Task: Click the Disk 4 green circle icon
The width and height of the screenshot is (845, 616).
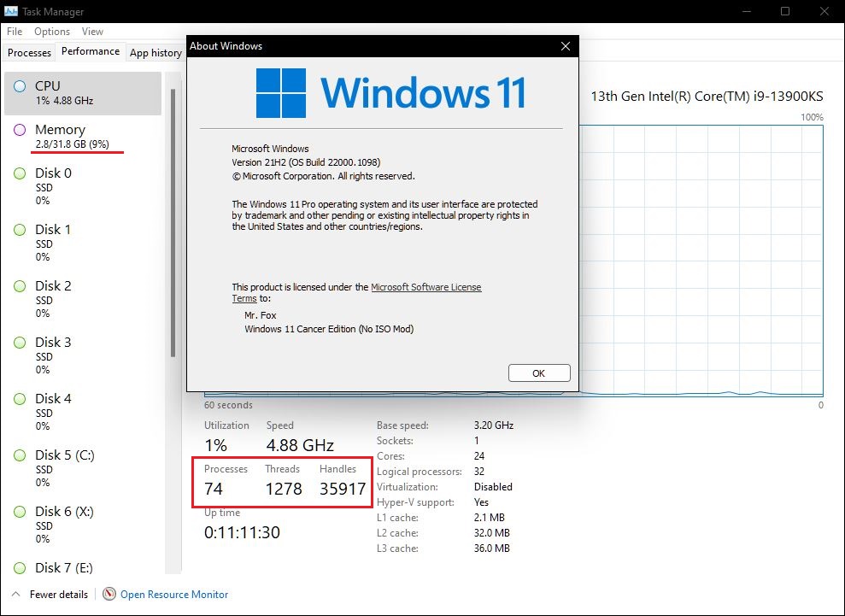Action: 20,399
